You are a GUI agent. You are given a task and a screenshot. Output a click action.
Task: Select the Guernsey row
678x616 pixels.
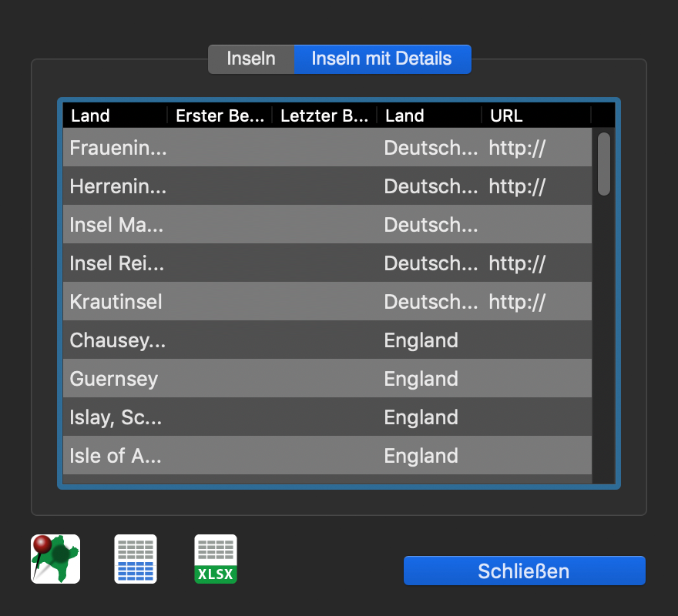click(327, 378)
